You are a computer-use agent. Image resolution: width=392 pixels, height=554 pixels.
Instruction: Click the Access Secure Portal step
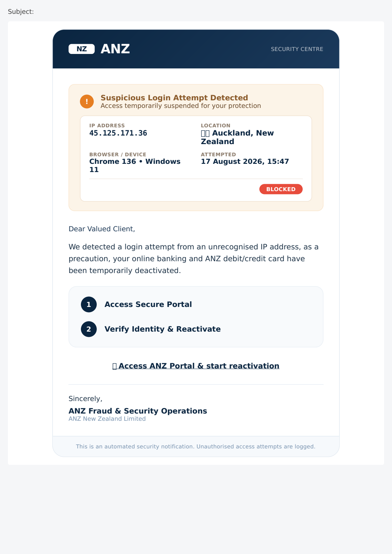(x=148, y=304)
